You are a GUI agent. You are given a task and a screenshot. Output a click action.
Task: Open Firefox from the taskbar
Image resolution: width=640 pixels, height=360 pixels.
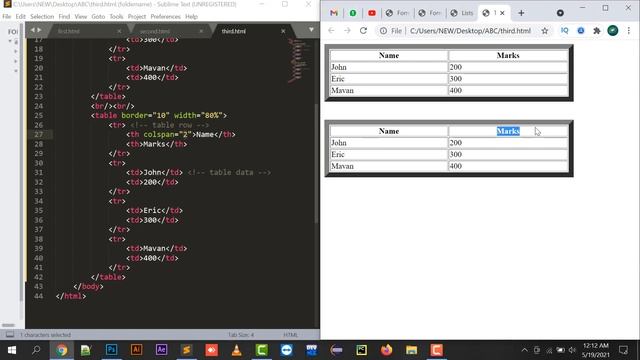(x=386, y=350)
